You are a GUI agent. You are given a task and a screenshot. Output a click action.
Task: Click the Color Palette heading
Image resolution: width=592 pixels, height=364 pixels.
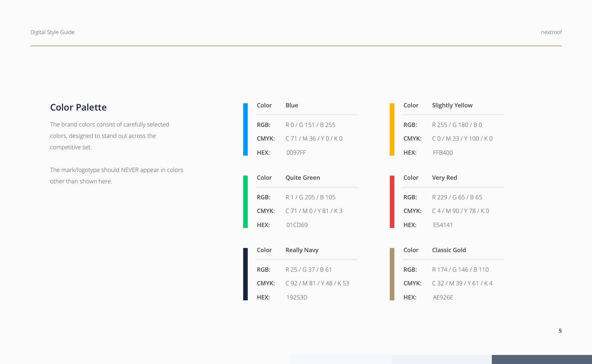pyautogui.click(x=78, y=107)
